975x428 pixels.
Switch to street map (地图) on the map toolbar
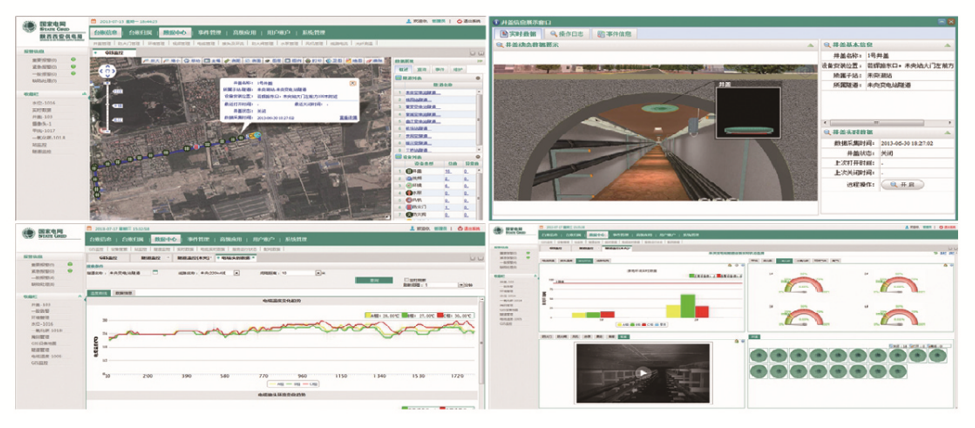(354, 60)
